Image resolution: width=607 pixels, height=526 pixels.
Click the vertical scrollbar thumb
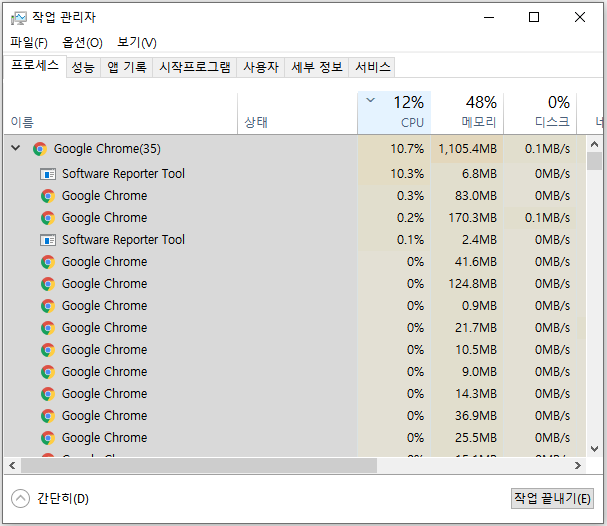coord(595,161)
